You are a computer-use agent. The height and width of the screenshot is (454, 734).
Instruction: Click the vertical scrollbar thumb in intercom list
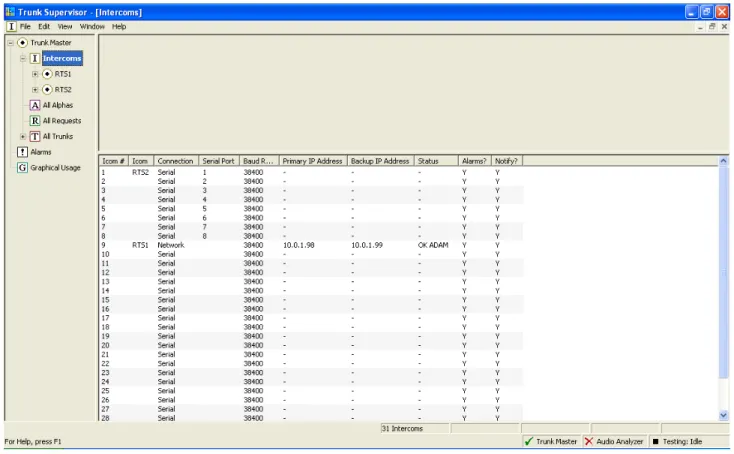(723, 272)
